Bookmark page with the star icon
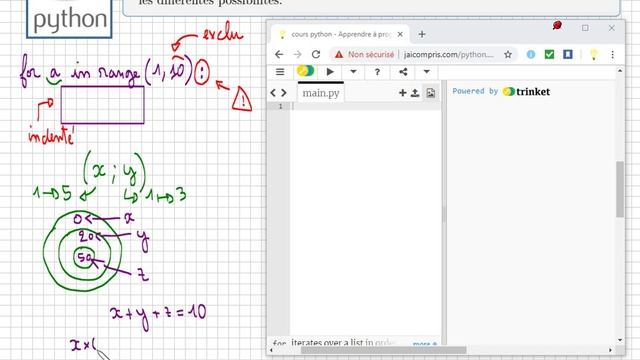The height and width of the screenshot is (360, 640). pos(508,54)
